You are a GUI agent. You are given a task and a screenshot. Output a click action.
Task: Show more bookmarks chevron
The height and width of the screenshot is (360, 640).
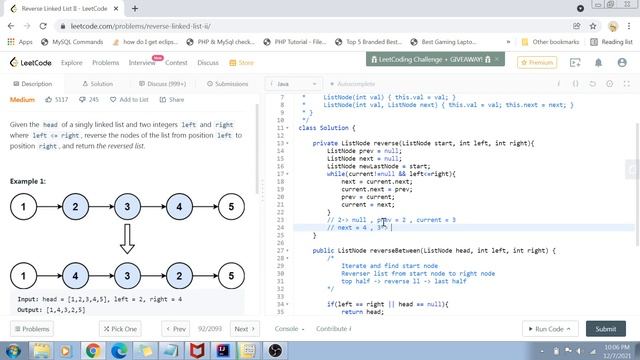click(508, 42)
